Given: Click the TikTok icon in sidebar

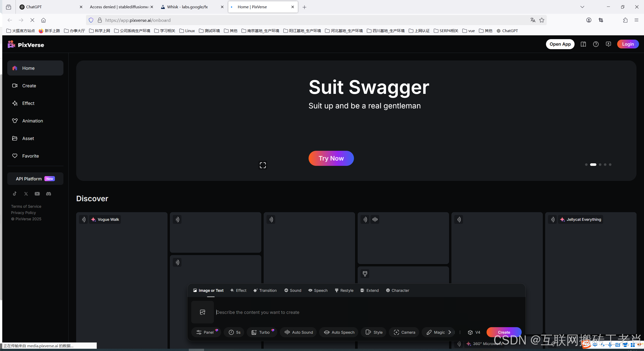Looking at the screenshot, I should tap(15, 194).
